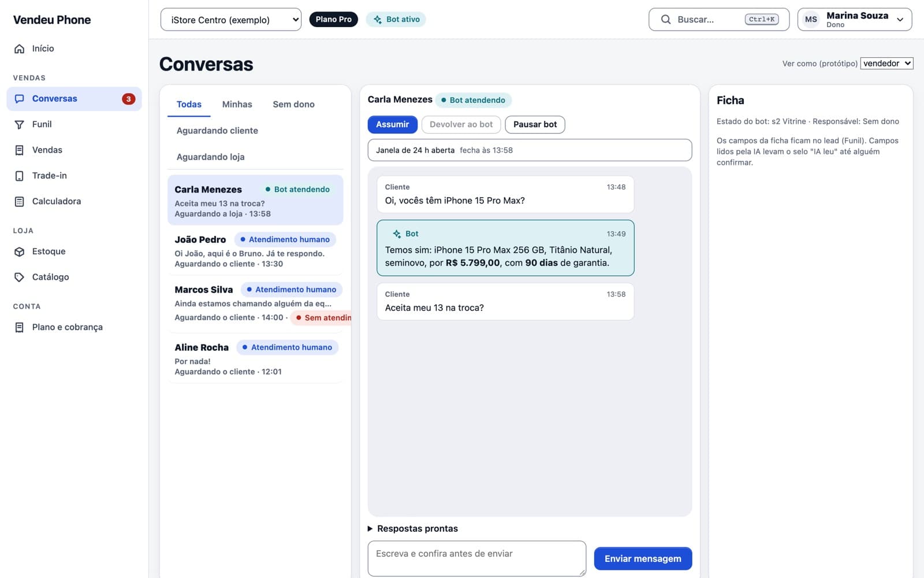Open the Trade-in phone icon

point(19,176)
